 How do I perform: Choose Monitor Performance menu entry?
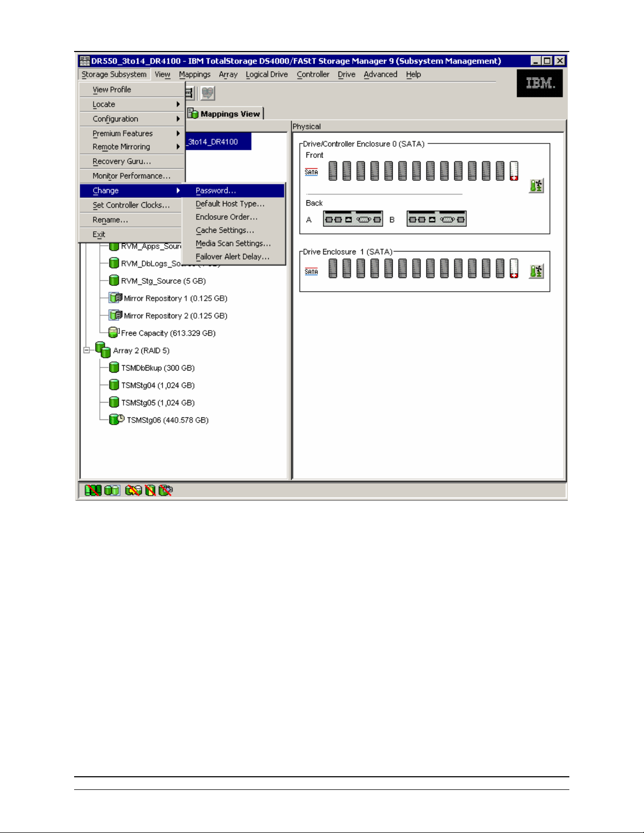click(x=131, y=176)
